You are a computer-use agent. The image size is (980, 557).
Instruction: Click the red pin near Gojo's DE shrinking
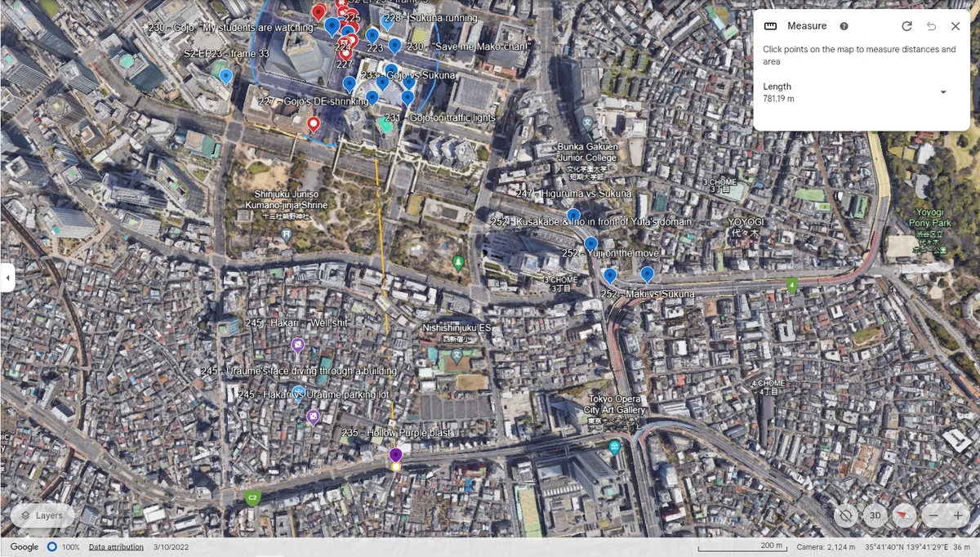click(313, 124)
